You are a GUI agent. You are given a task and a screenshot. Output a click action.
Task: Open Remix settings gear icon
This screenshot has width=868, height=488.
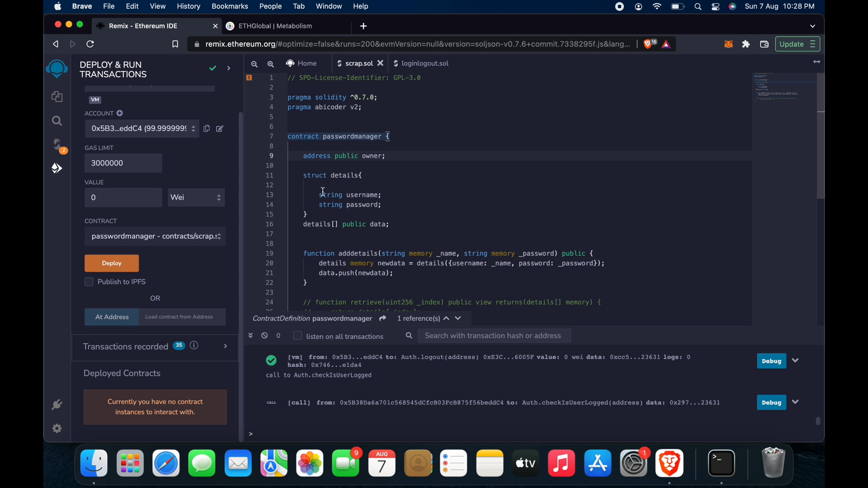click(57, 429)
